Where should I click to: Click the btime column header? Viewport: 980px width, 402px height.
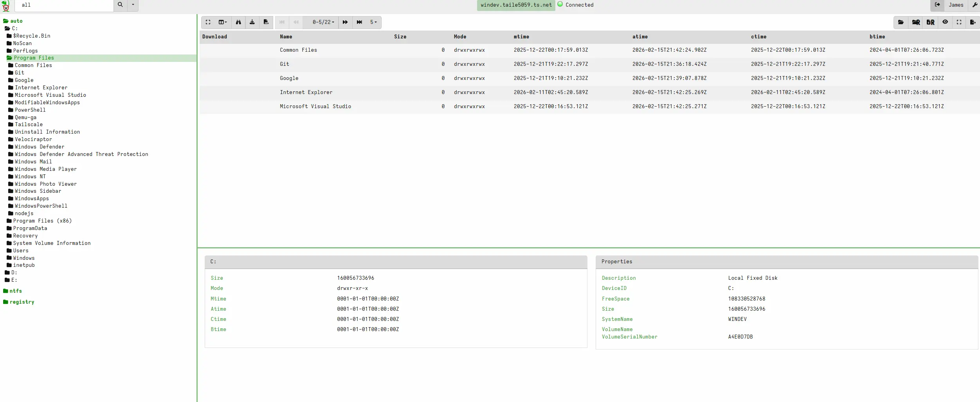click(877, 37)
